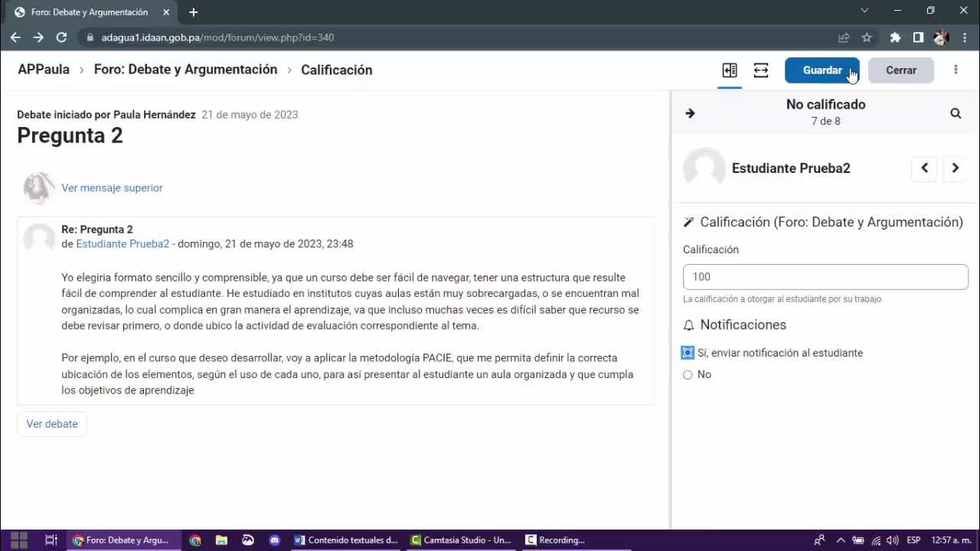Go back in browser history

(15, 37)
